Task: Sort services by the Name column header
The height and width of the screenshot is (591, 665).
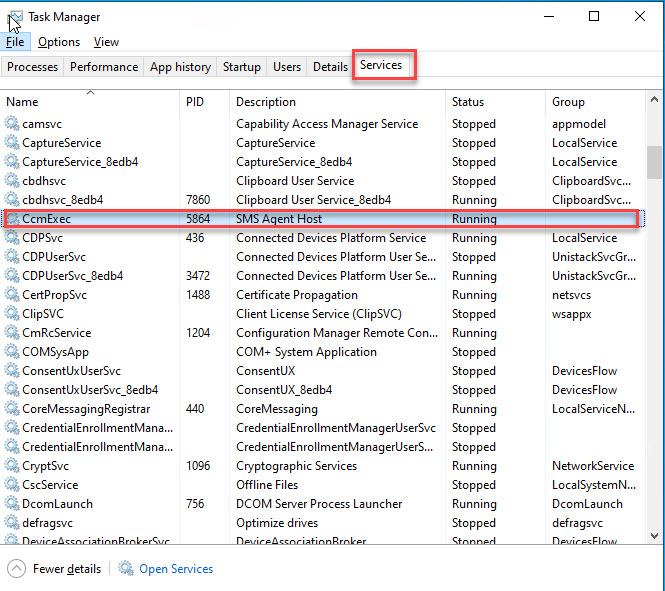Action: pos(22,102)
